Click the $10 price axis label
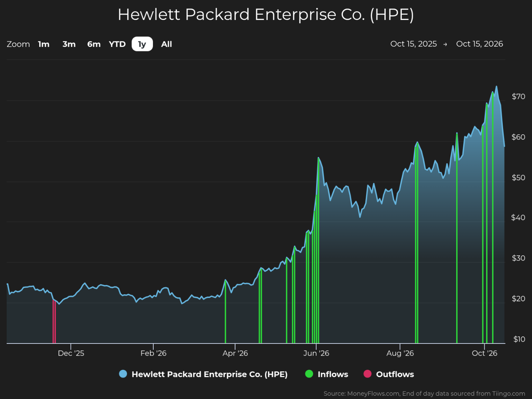Screen dimensions: 532x399 (519, 339)
